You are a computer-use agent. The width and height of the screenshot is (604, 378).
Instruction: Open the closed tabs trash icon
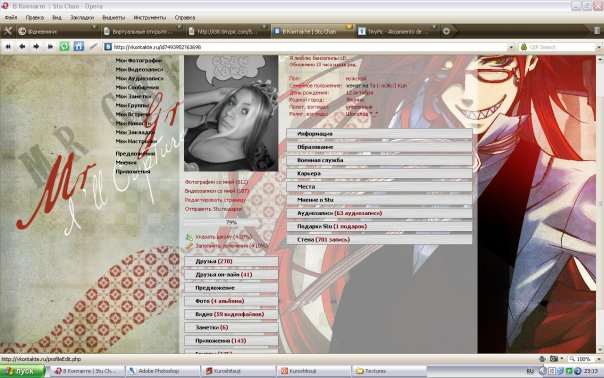[597, 31]
